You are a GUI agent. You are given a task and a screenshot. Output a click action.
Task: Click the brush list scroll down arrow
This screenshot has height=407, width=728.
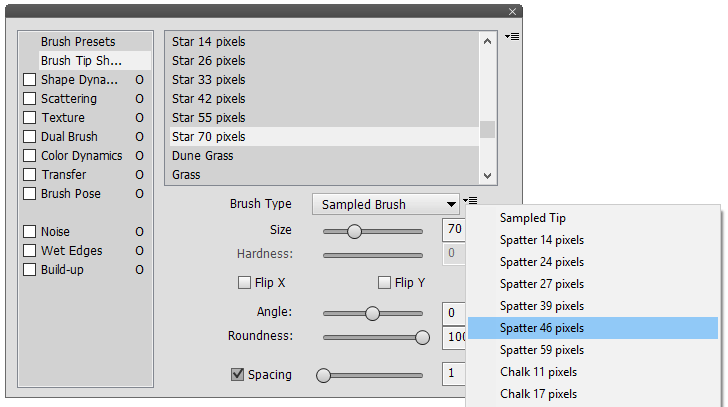point(487,174)
